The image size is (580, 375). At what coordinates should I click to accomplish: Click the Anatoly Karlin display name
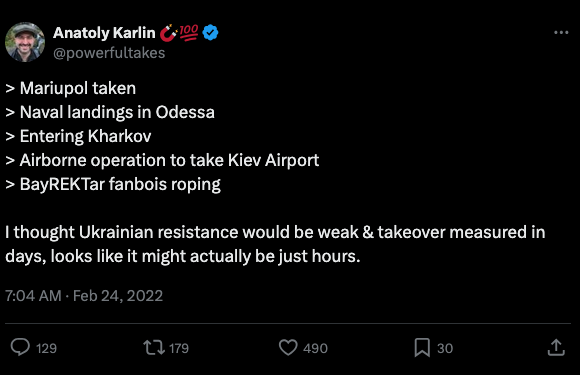pos(104,33)
